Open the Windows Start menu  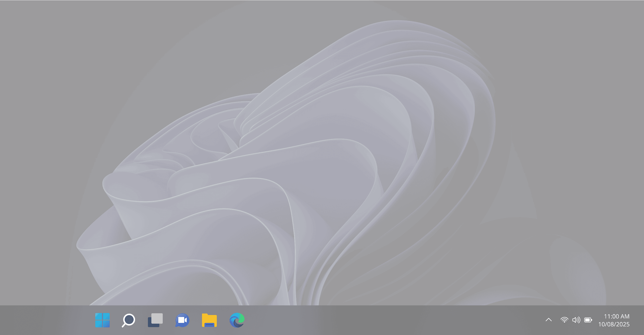coord(102,320)
